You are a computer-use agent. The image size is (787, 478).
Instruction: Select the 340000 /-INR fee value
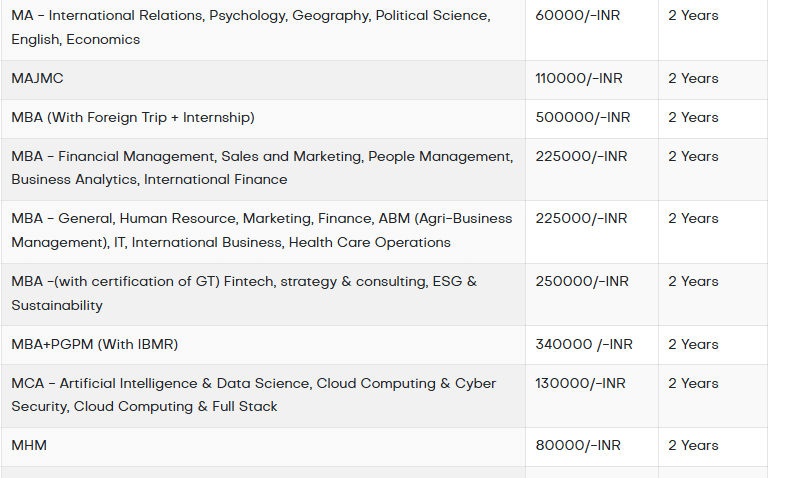[x=584, y=344]
